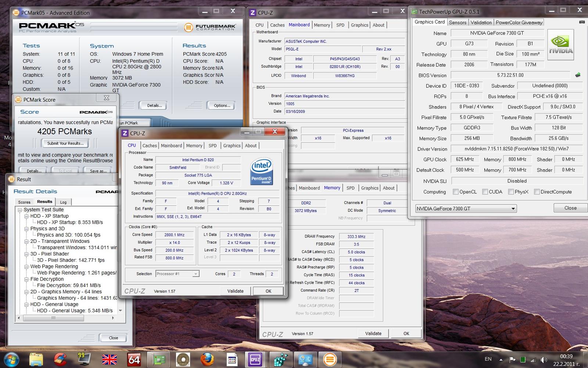The image size is (588, 368).
Task: Open Firefox from the taskbar
Action: click(207, 360)
